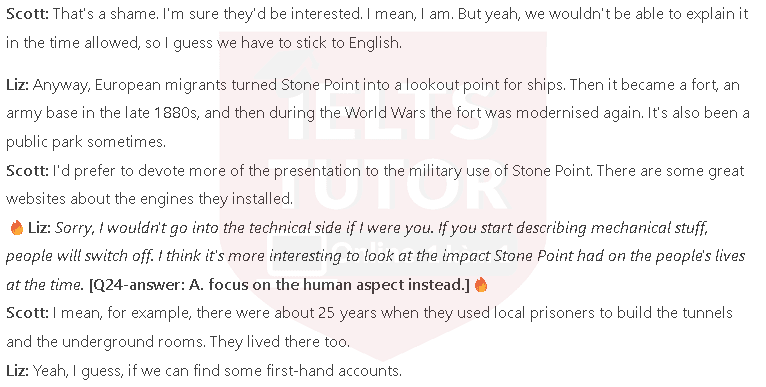Click the italic phrase 'people will switch off'

click(80, 256)
